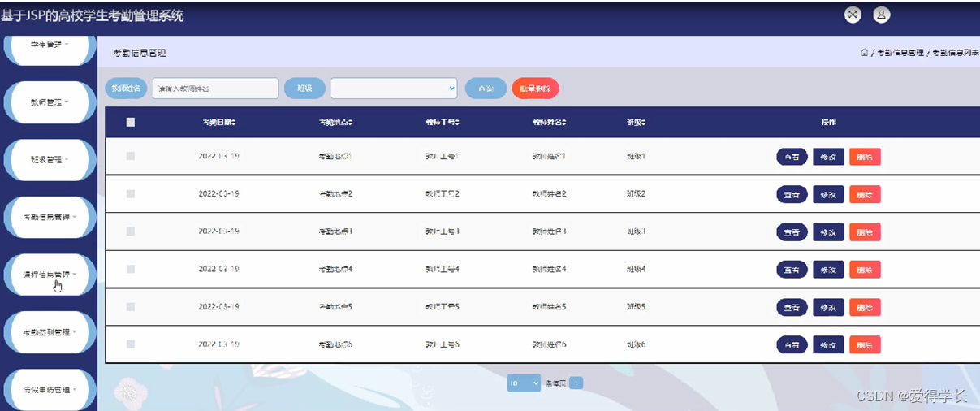Check the row with 考勤地点1
This screenshot has height=411, width=980.
click(131, 156)
